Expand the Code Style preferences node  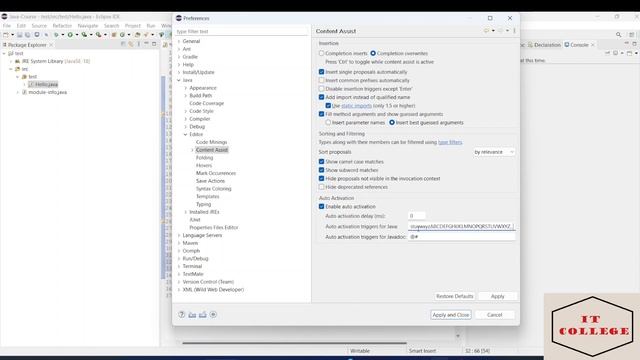[186, 111]
